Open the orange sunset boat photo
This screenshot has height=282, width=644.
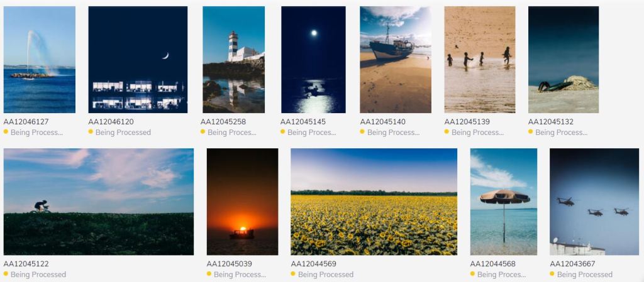(x=242, y=202)
